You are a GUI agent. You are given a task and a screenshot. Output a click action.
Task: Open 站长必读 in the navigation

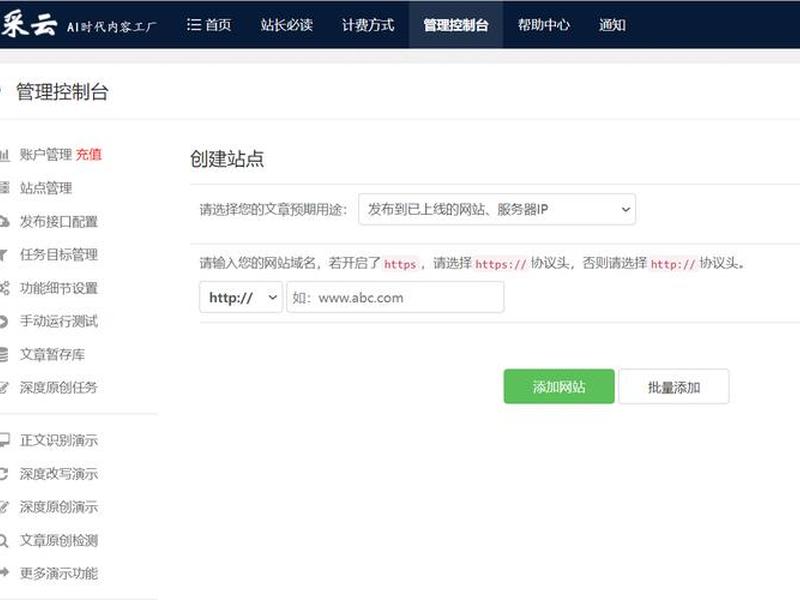coord(286,24)
